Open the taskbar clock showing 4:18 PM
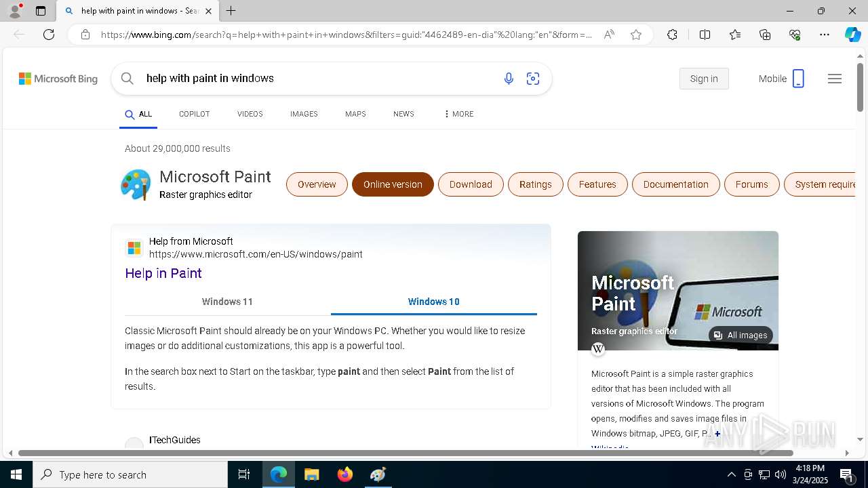This screenshot has width=868, height=488. (x=810, y=474)
